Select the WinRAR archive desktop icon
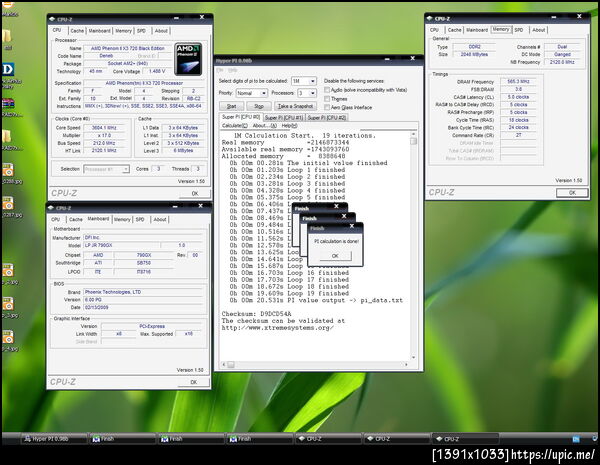This screenshot has height=465, width=600. click(x=8, y=103)
